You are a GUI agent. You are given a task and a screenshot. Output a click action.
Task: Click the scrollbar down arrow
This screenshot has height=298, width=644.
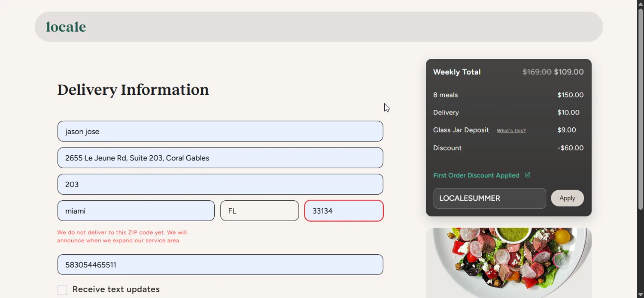(x=641, y=295)
